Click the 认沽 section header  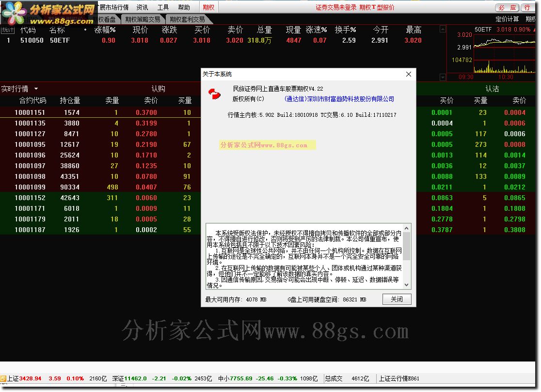492,89
